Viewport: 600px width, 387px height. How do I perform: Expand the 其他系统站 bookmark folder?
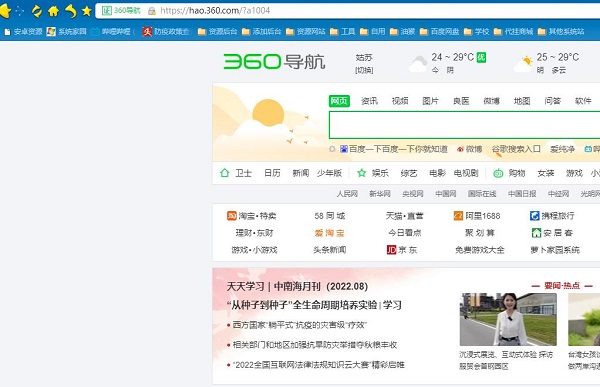pyautogui.click(x=561, y=32)
